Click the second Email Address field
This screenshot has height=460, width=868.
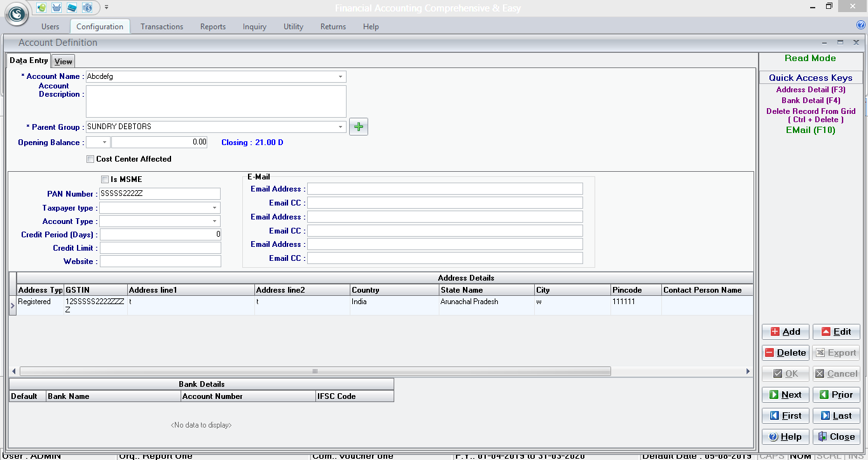pos(445,217)
